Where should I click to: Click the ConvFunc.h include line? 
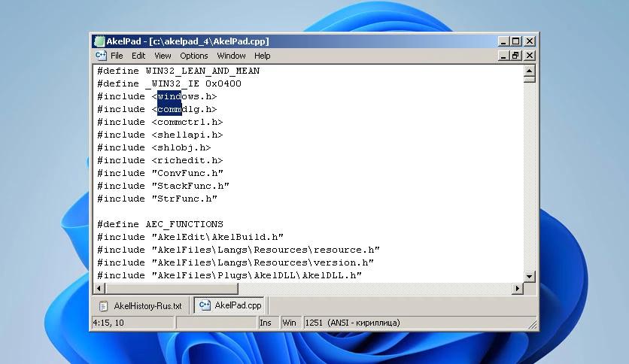[160, 174]
